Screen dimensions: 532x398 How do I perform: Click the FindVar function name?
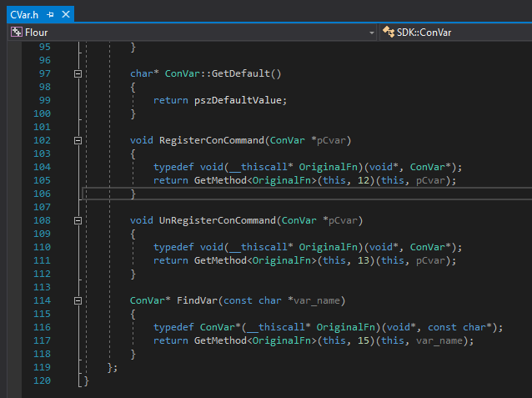tap(198, 300)
